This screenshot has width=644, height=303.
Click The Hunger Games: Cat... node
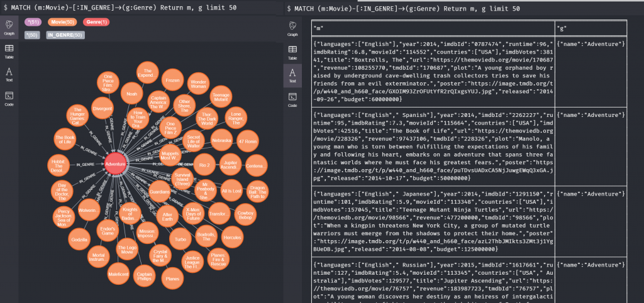click(79, 116)
